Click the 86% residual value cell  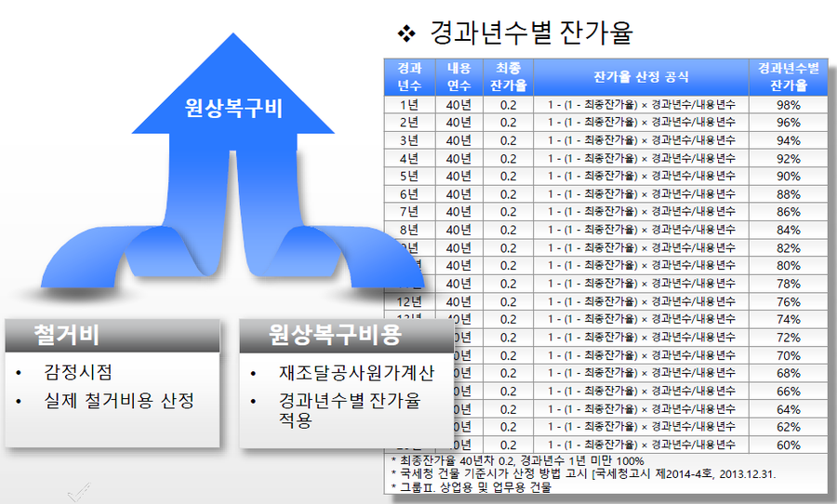789,212
